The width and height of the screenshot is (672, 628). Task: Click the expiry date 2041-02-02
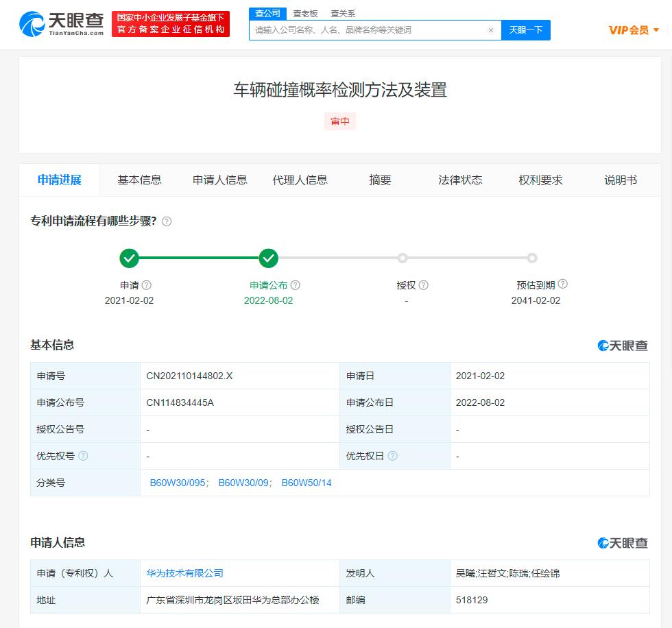pyautogui.click(x=536, y=300)
